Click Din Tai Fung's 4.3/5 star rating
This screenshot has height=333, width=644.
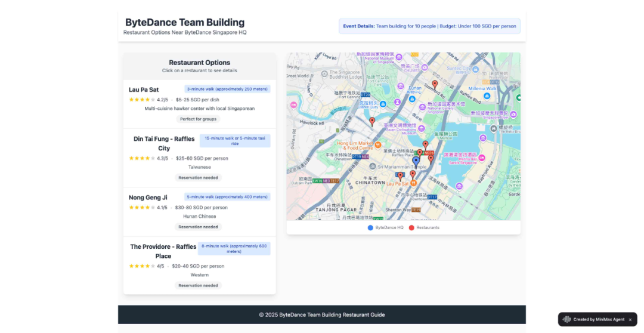pyautogui.click(x=148, y=158)
